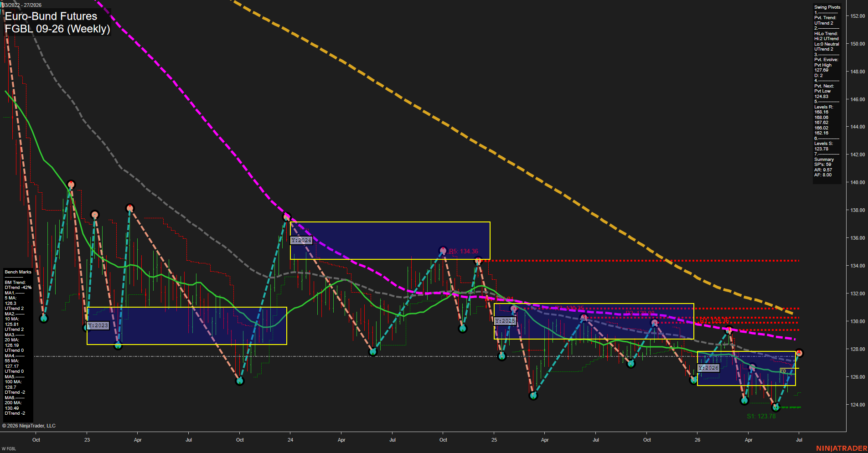Click the Levels R: heading

tap(823, 107)
